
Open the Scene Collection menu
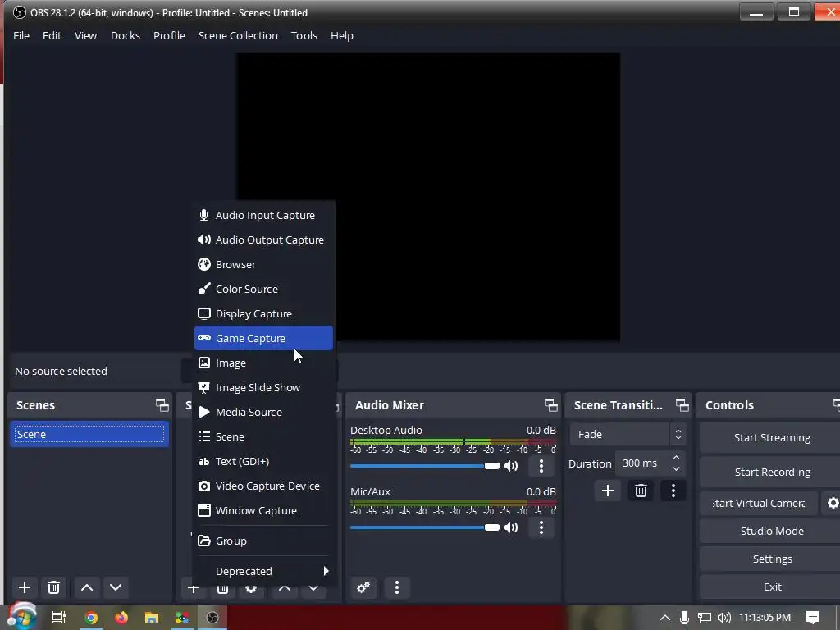238,36
